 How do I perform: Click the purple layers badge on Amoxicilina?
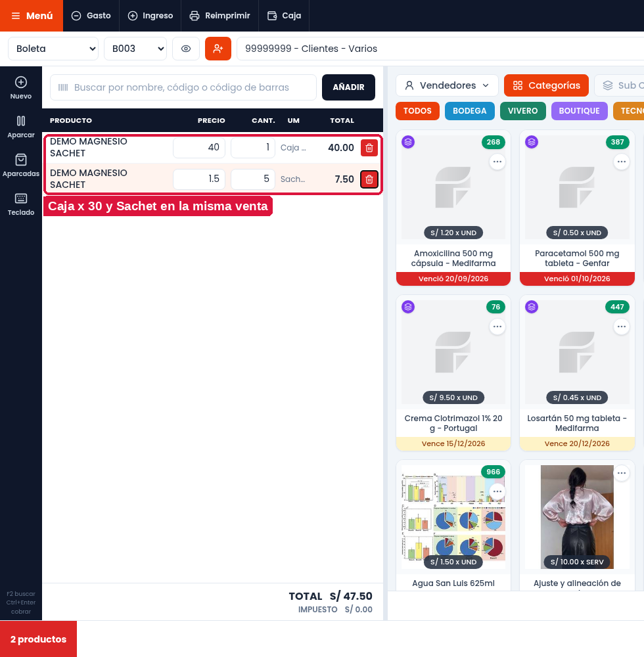408,142
